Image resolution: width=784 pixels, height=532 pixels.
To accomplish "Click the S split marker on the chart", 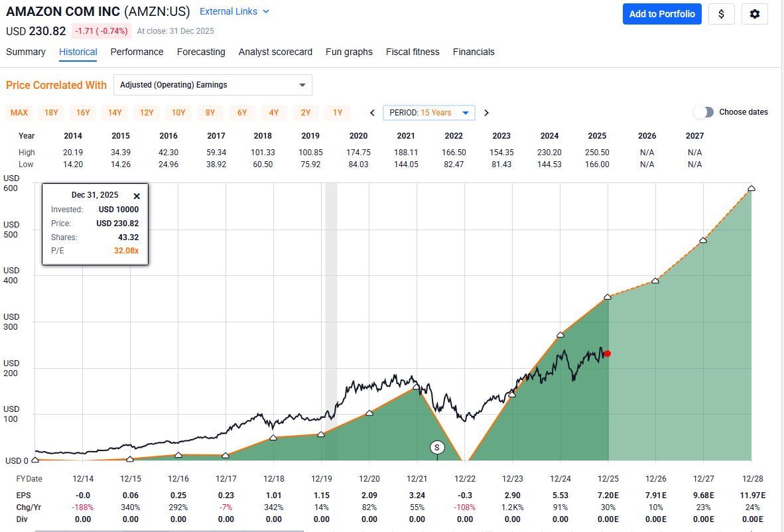I will point(437,447).
